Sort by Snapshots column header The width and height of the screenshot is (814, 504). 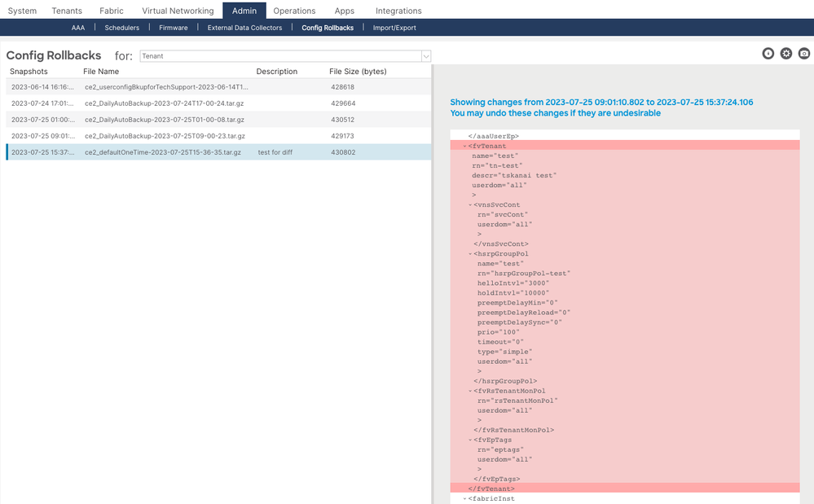pos(29,72)
